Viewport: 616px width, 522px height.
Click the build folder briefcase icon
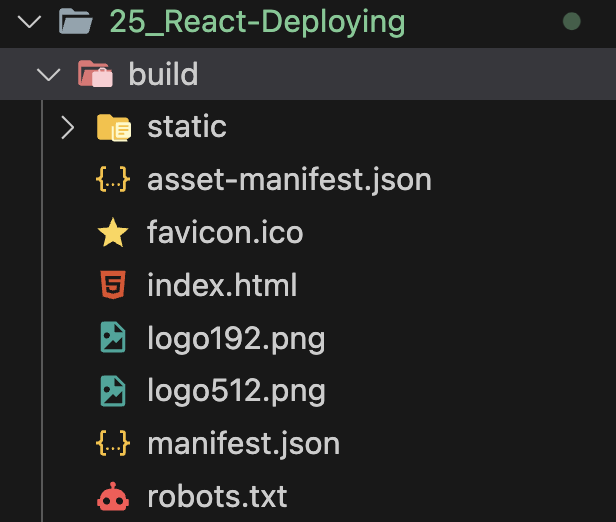coord(95,73)
